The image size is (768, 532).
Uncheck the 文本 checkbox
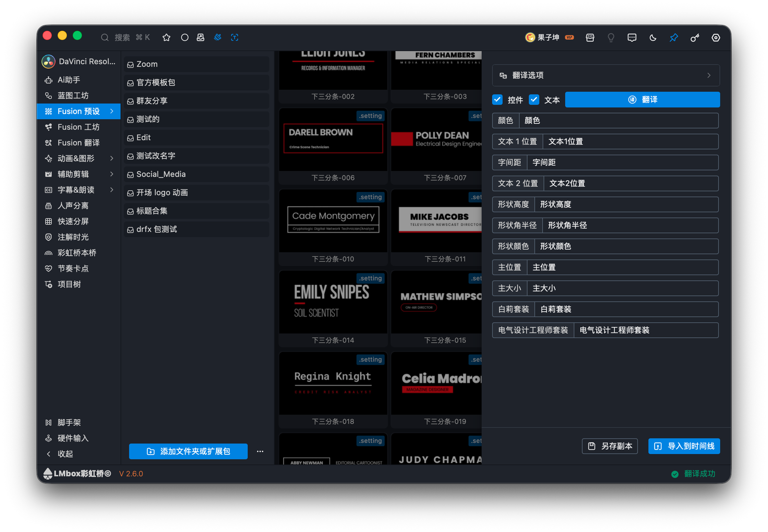[534, 99]
